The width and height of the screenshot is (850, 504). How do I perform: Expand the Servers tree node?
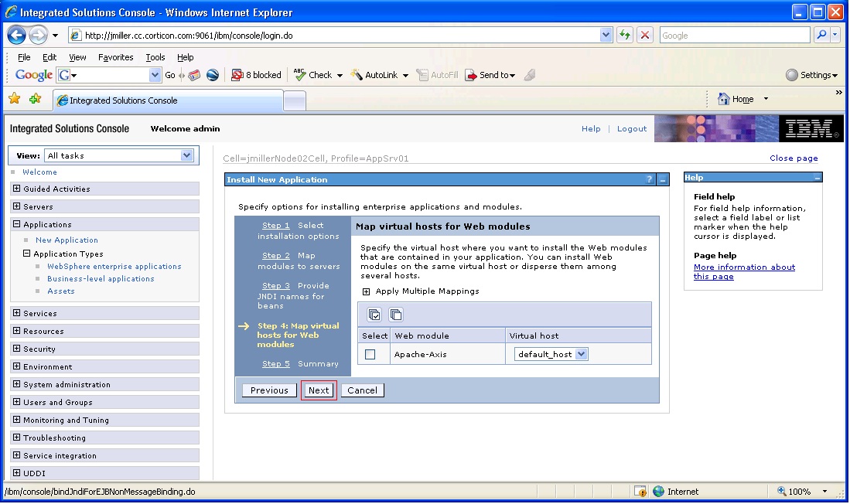click(x=17, y=206)
